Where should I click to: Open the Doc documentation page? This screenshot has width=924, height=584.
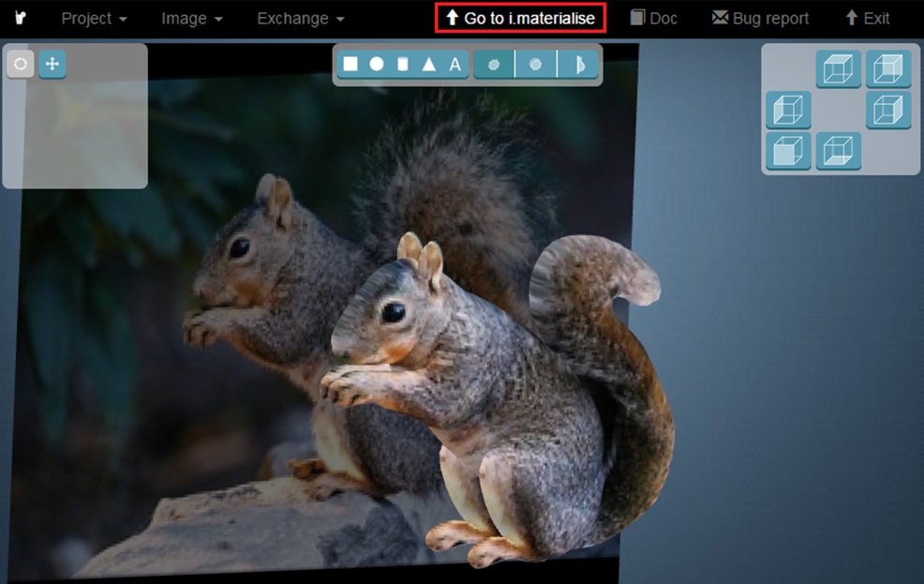click(653, 17)
